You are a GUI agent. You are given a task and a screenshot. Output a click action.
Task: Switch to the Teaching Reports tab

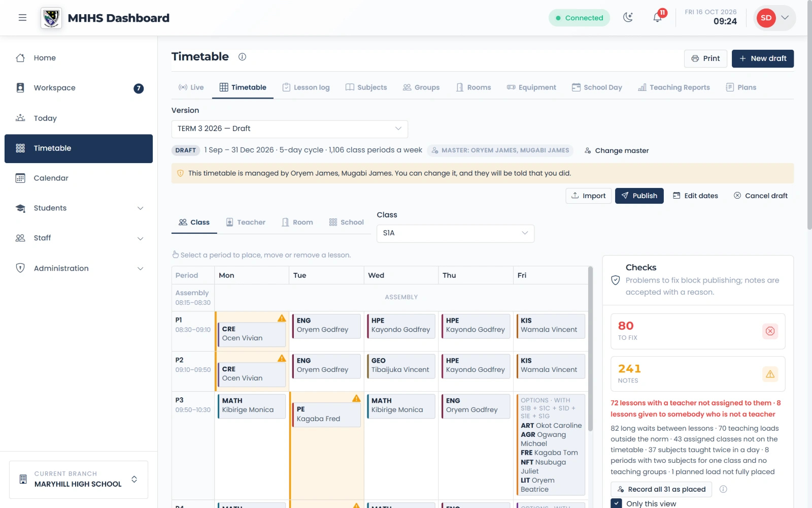[674, 87]
